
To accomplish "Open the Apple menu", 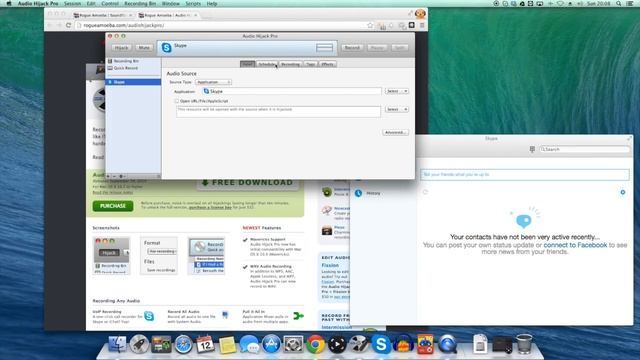I will [x=9, y=3].
